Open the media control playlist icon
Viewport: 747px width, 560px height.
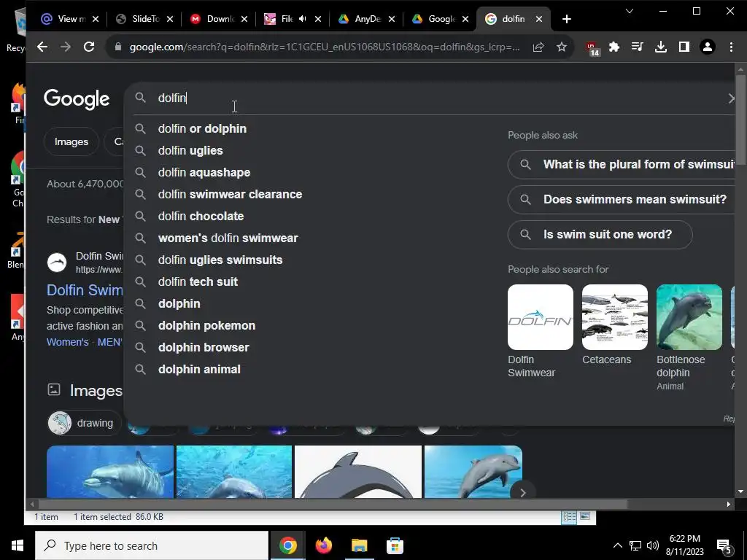[637, 47]
